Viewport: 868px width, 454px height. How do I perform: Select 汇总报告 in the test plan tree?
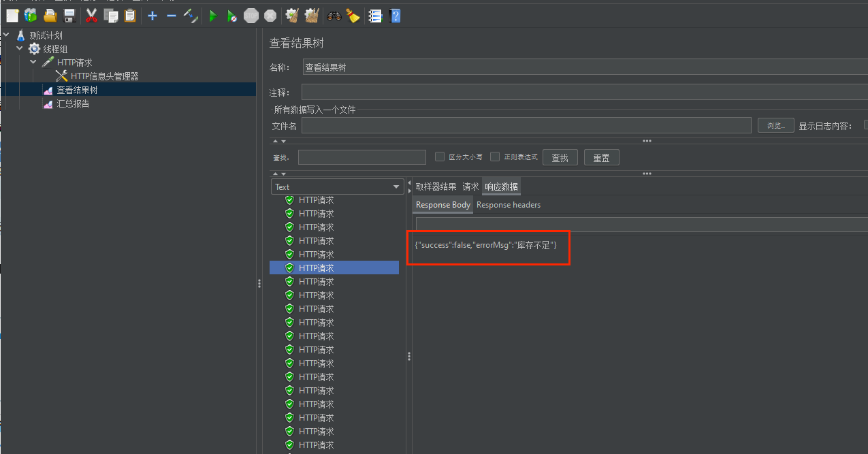pos(73,103)
